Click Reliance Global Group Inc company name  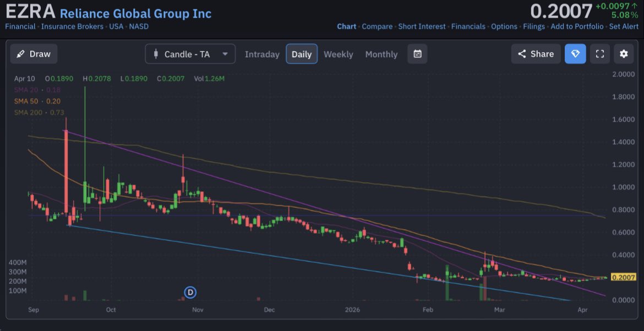click(x=135, y=14)
